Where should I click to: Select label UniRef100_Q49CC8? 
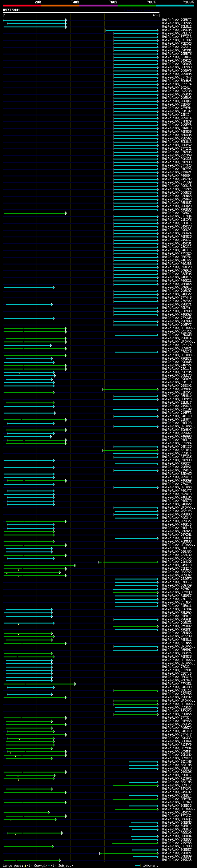coord(176,860)
